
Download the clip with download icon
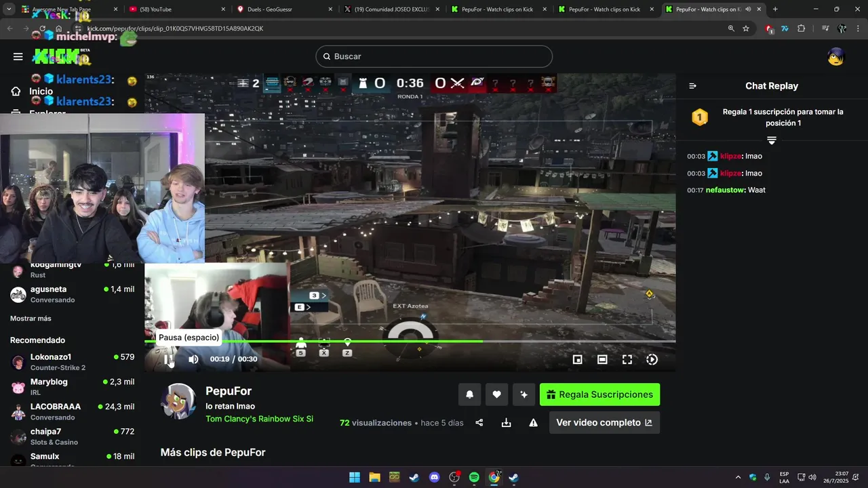pos(506,422)
